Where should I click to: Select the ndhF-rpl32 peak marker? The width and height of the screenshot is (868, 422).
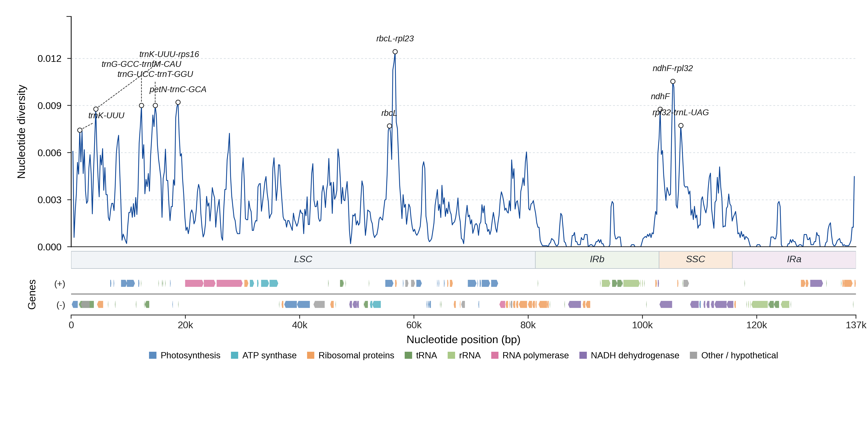pos(673,82)
